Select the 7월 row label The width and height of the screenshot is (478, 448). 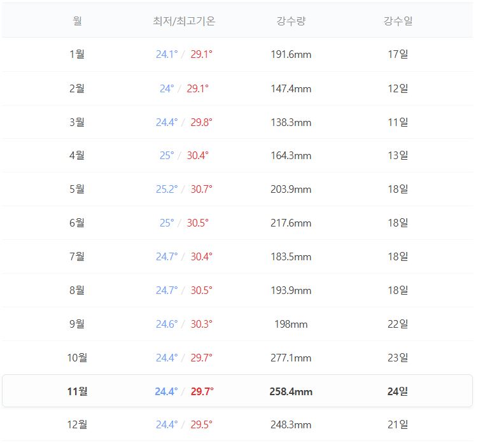tap(77, 256)
